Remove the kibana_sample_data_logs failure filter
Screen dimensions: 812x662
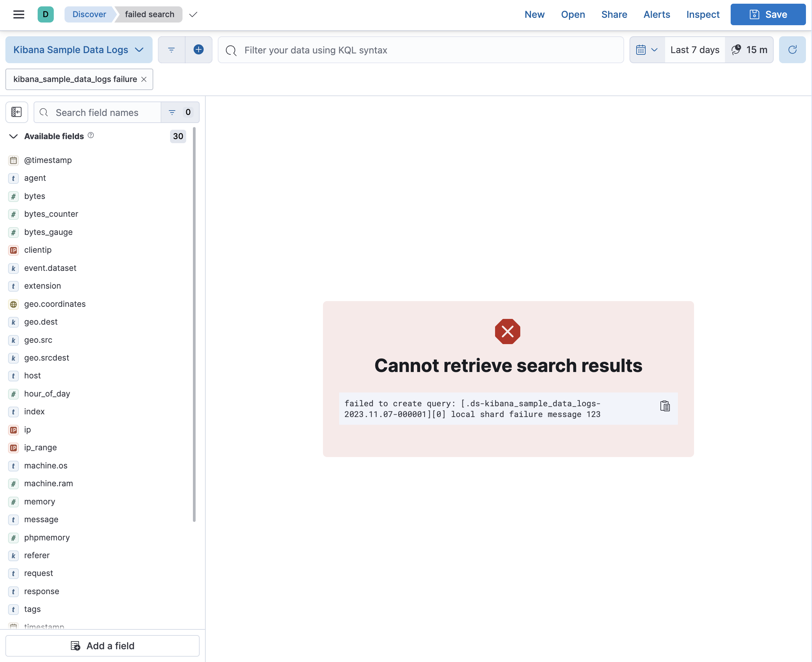143,79
